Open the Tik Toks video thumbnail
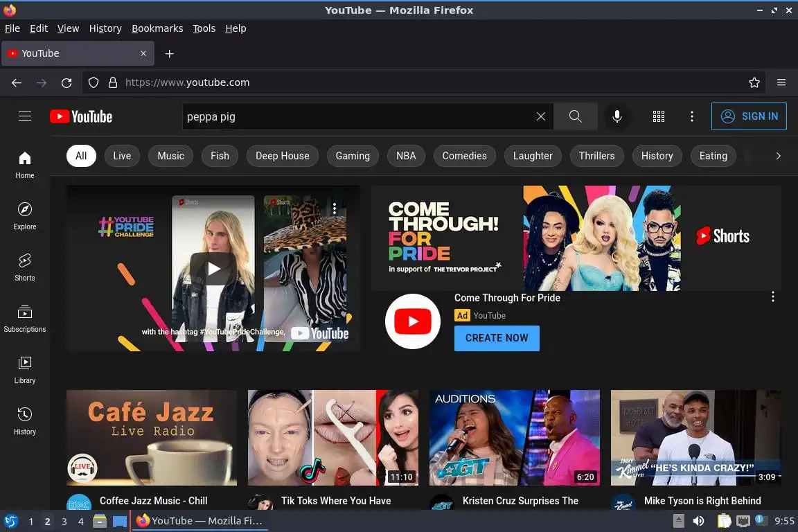 point(333,438)
